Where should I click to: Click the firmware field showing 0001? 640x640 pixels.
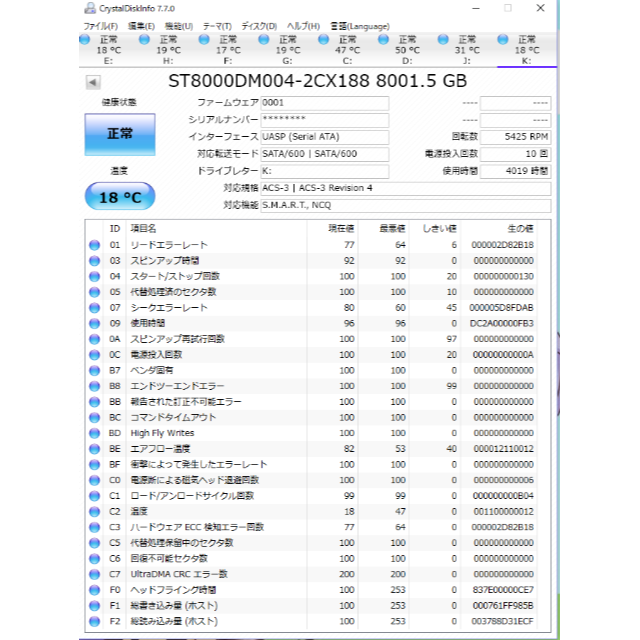pyautogui.click(x=325, y=103)
